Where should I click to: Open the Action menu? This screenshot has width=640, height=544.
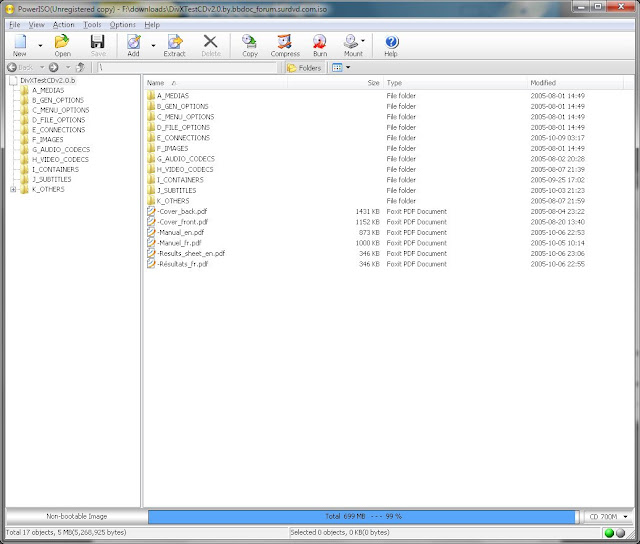point(64,25)
